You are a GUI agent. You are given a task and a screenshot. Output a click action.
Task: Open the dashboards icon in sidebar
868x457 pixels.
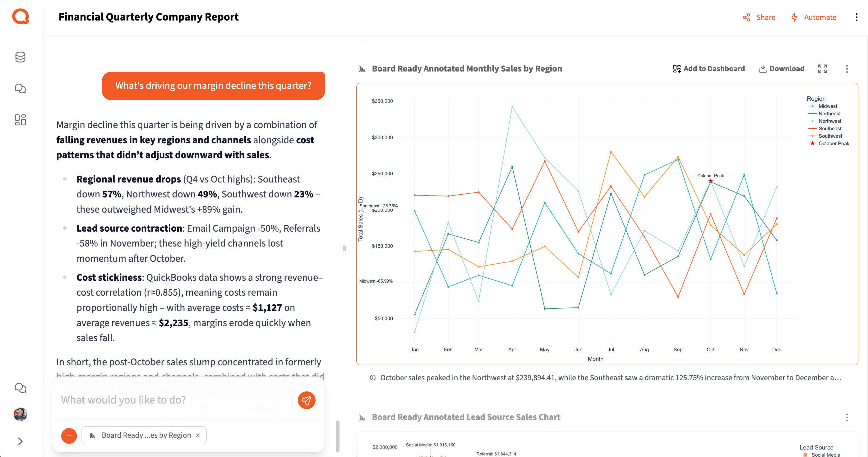(x=20, y=120)
